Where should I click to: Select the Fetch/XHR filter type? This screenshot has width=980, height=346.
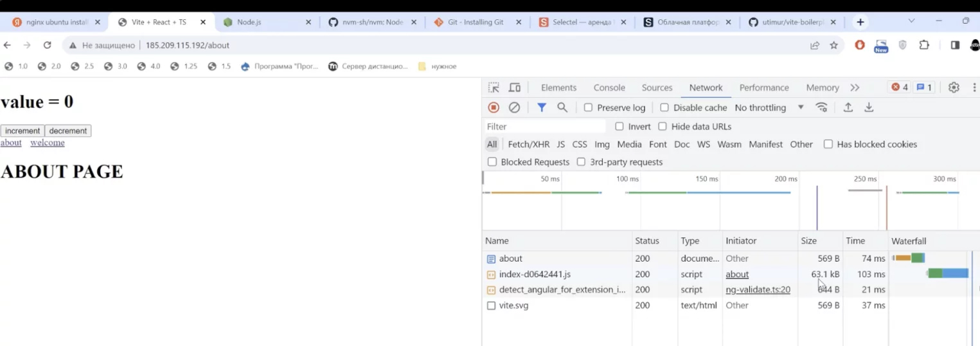528,144
